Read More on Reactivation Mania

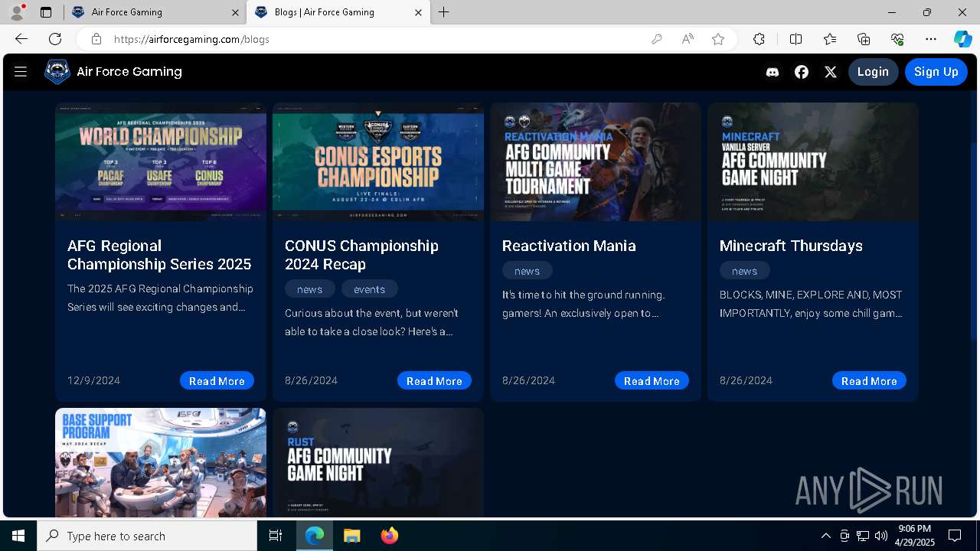click(652, 381)
